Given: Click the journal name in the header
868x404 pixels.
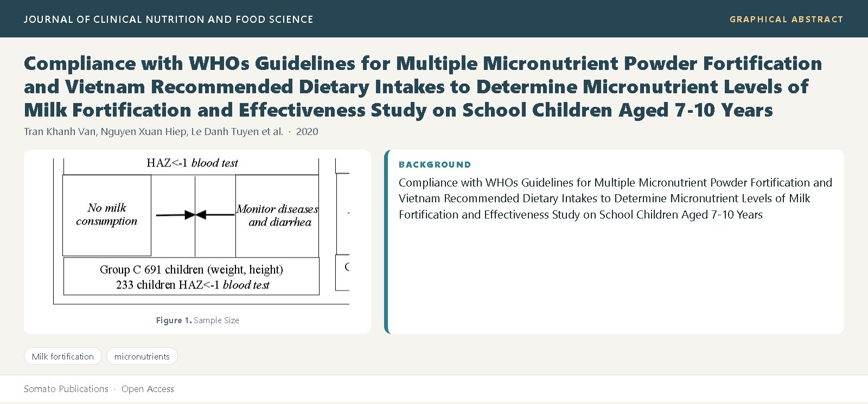Looking at the screenshot, I should (x=168, y=20).
